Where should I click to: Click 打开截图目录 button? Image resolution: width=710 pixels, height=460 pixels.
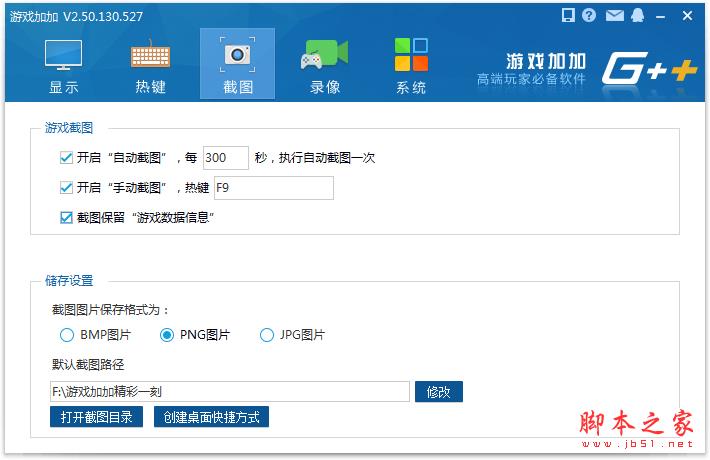[x=96, y=417]
